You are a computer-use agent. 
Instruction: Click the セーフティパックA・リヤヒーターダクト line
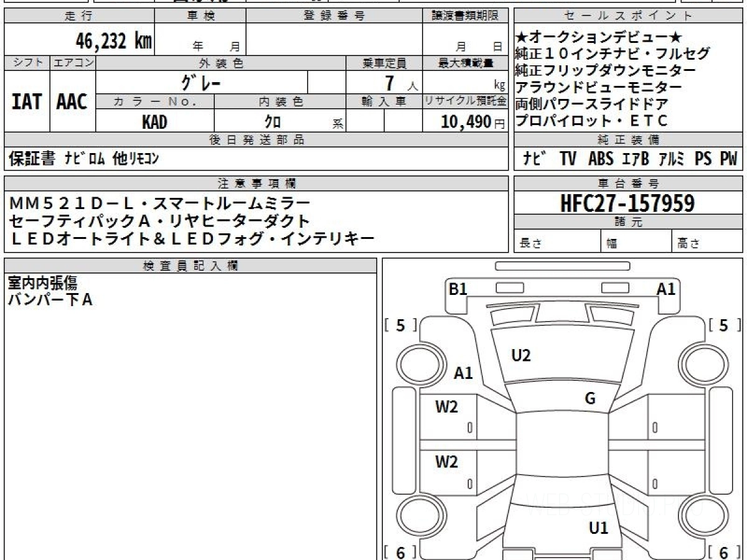point(160,221)
